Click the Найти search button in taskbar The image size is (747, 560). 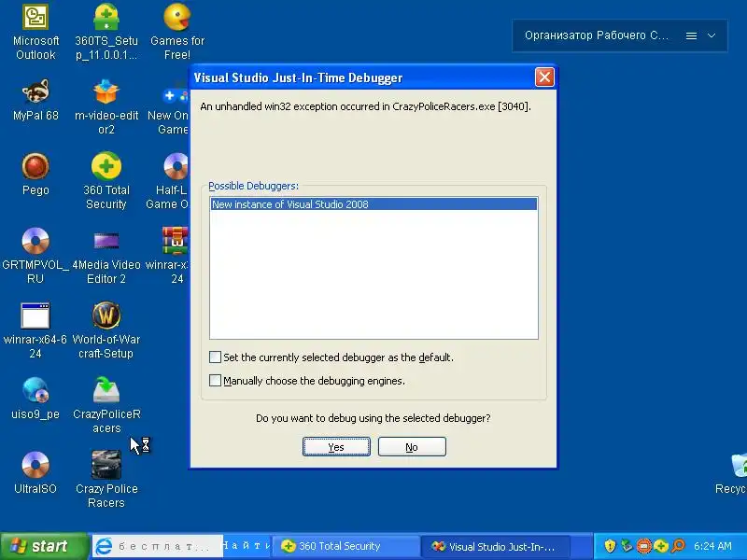point(247,546)
